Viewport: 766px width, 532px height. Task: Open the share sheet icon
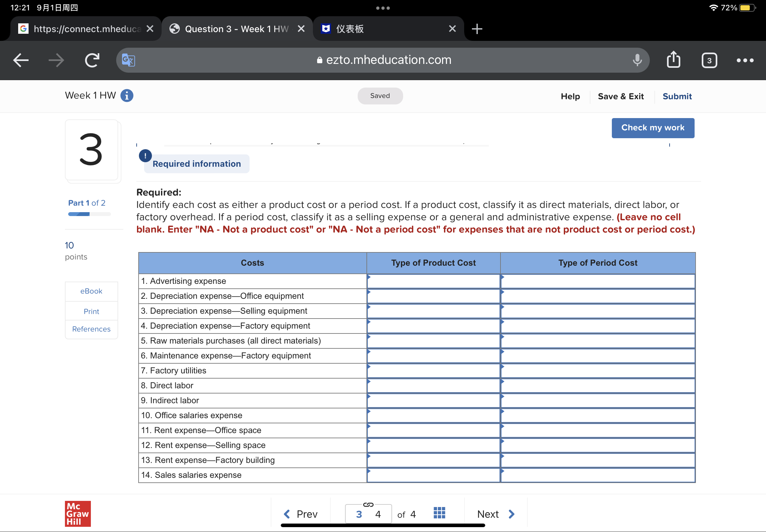[x=673, y=60]
